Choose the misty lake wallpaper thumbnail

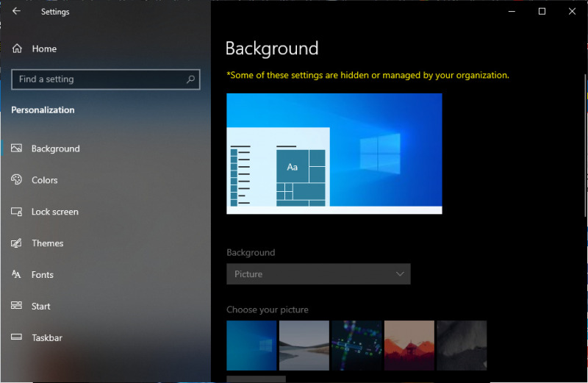click(x=304, y=345)
